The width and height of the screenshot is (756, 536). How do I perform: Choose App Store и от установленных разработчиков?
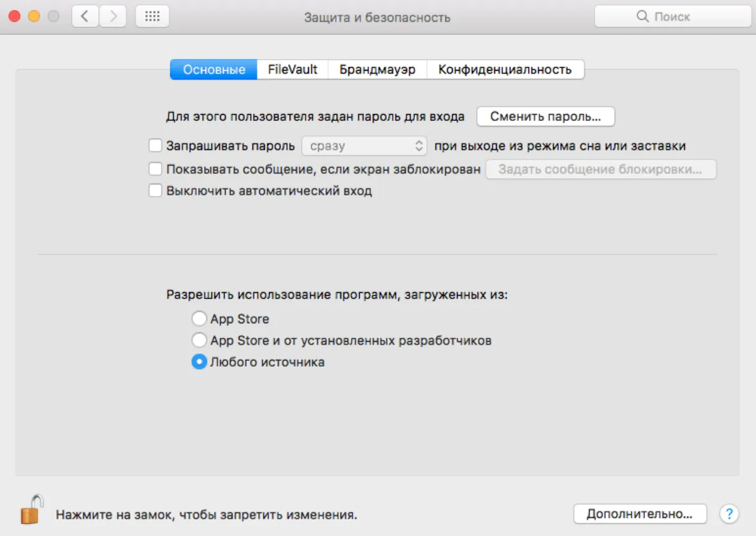[199, 341]
